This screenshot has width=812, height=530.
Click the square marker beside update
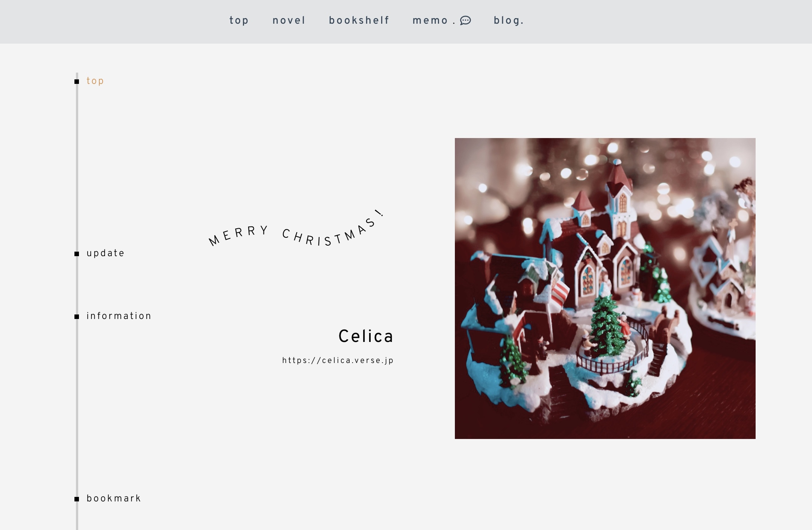[x=77, y=254]
